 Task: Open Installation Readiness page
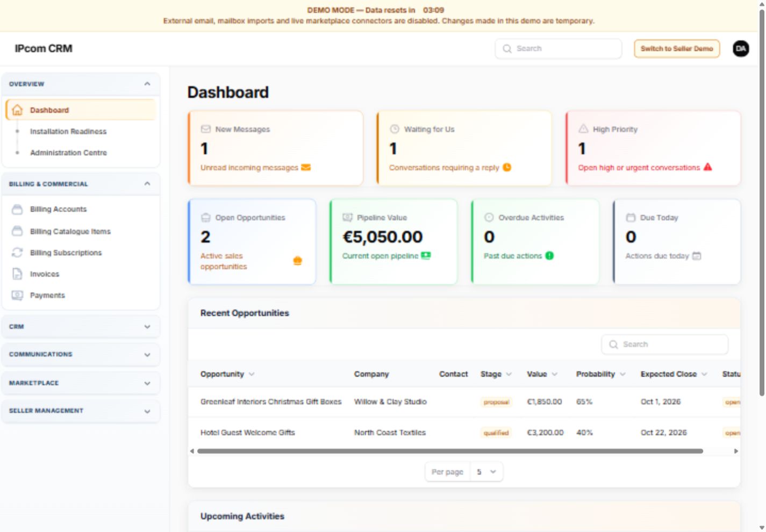pos(68,131)
